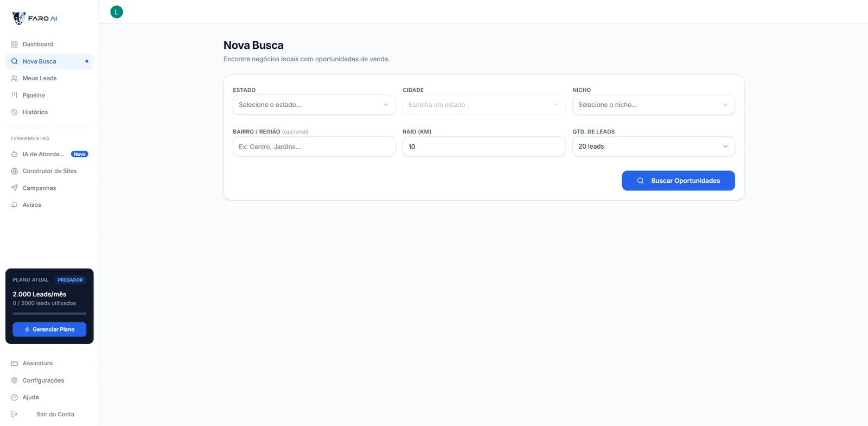Open the Cidade dropdown

click(484, 105)
